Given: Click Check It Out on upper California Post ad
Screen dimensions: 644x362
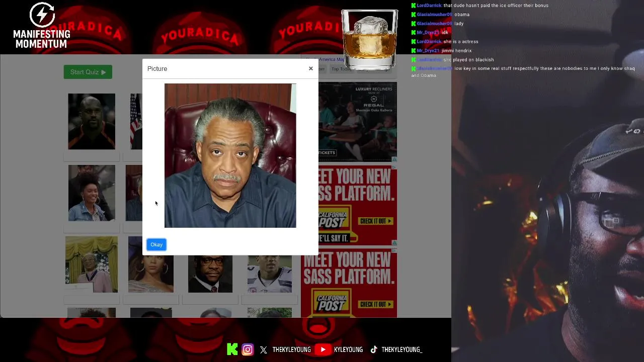Looking at the screenshot, I should coord(376,221).
